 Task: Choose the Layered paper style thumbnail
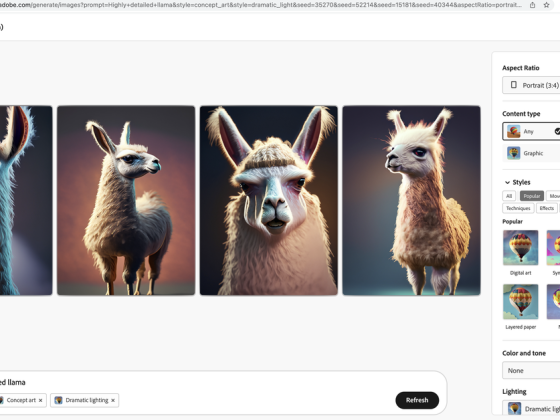520,302
